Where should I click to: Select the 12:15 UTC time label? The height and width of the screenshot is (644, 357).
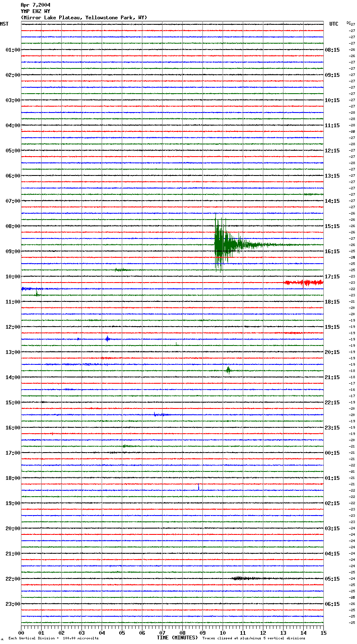(332, 151)
